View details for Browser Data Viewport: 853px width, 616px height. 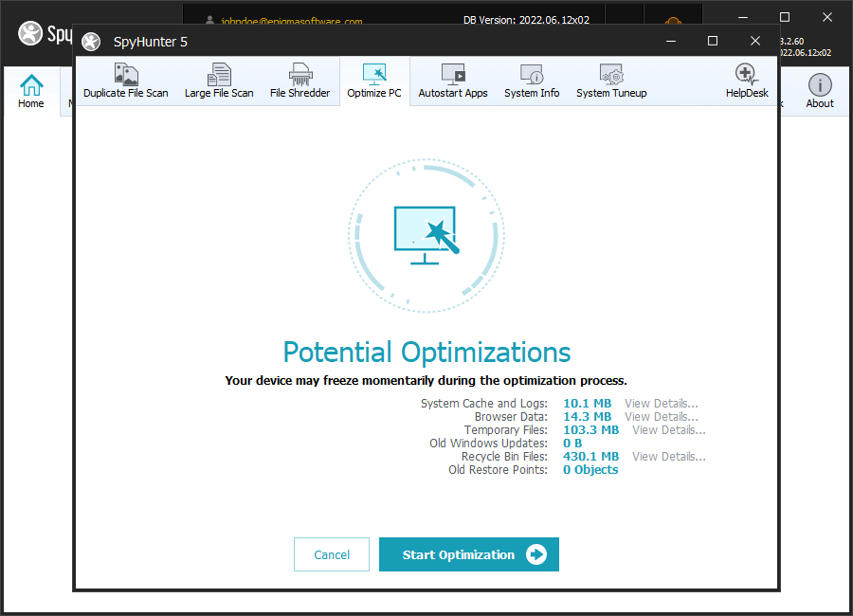(661, 417)
